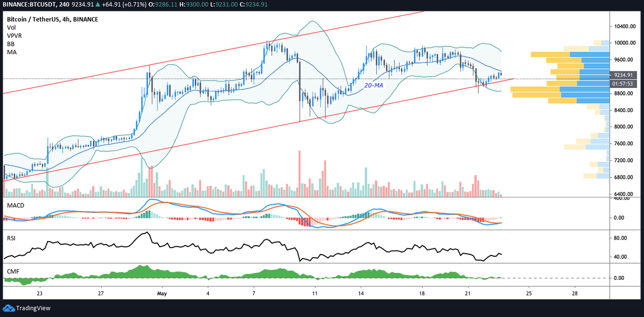
Task: Click the 10400.00 price axis label
Action: tap(625, 26)
